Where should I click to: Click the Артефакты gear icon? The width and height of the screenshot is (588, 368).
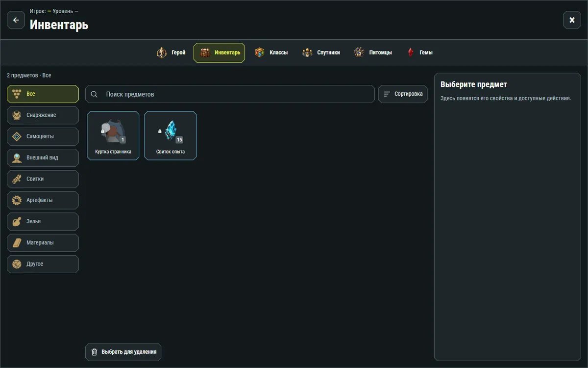point(17,200)
